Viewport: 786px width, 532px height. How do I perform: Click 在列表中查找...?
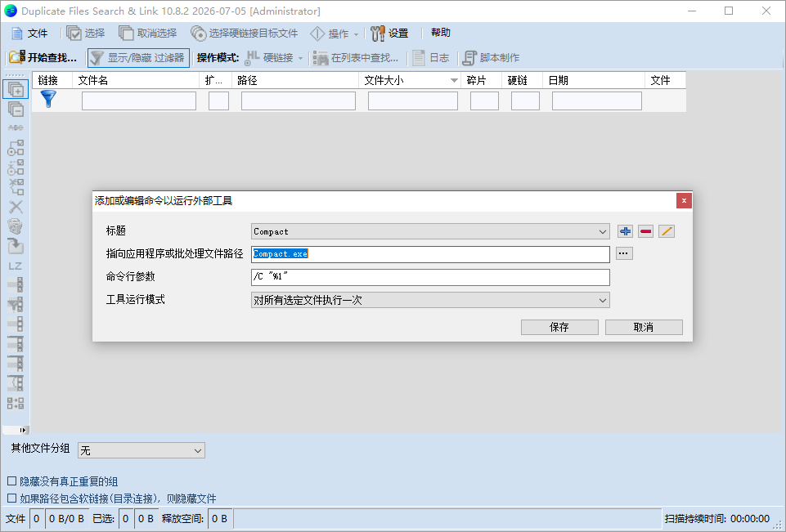[x=356, y=57]
